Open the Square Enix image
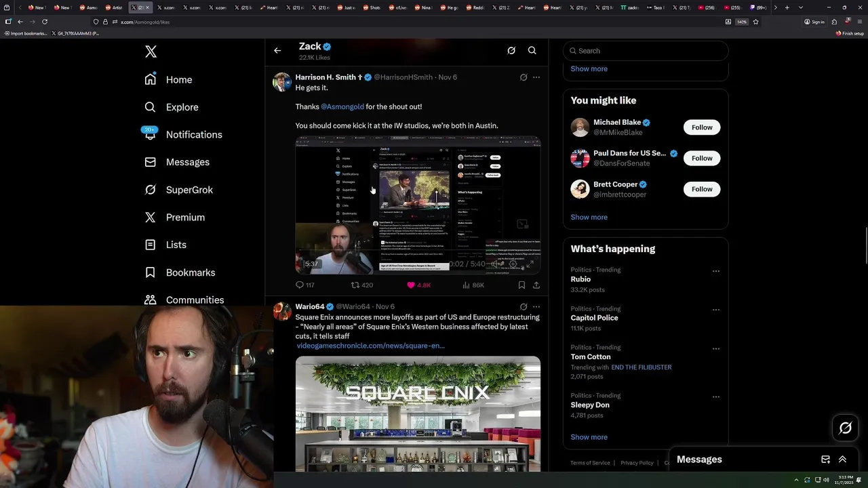 [418, 413]
